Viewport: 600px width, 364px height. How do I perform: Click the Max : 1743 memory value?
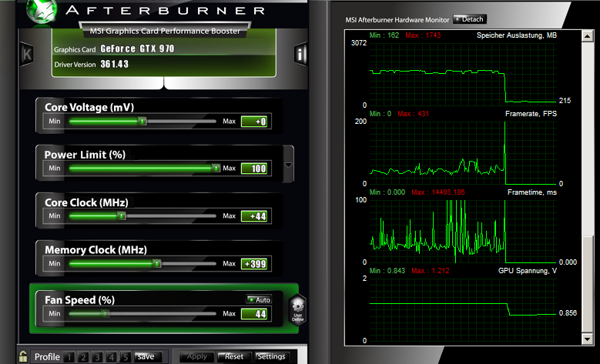coord(423,35)
